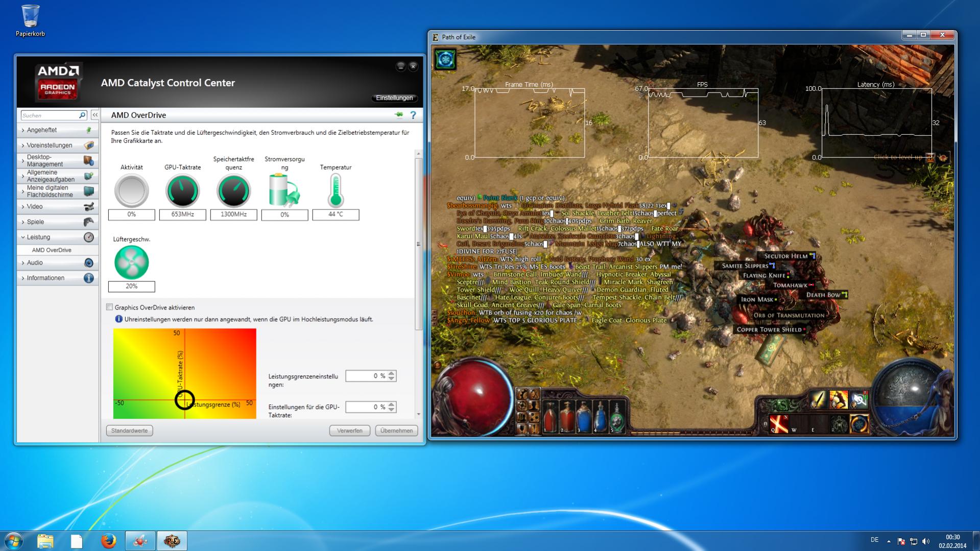Click the Standardwerte button

coord(129,430)
